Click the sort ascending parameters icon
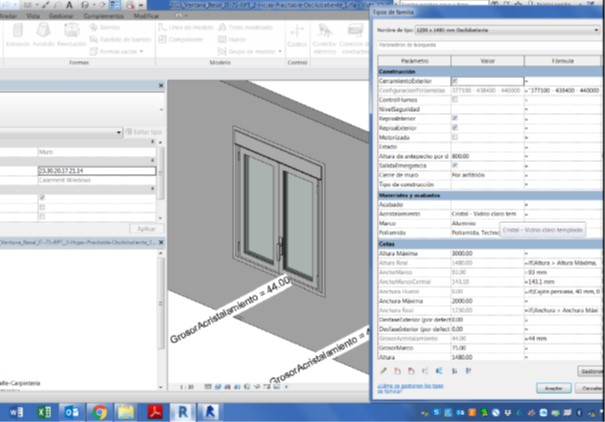 [x=455, y=371]
